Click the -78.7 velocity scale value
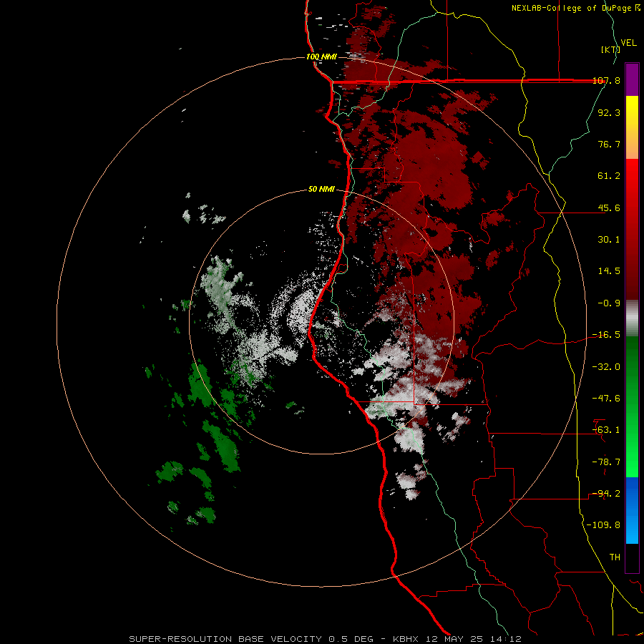The height and width of the screenshot is (644, 644). pyautogui.click(x=606, y=462)
